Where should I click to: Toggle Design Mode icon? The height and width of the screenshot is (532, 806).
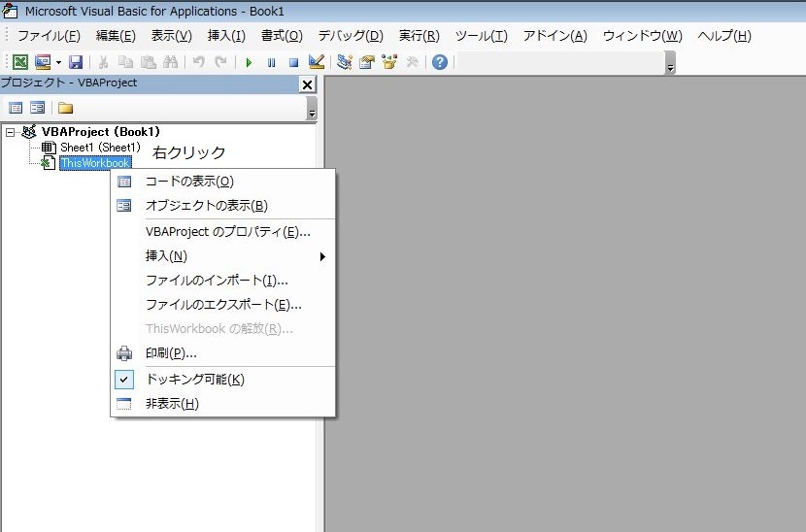[x=317, y=62]
